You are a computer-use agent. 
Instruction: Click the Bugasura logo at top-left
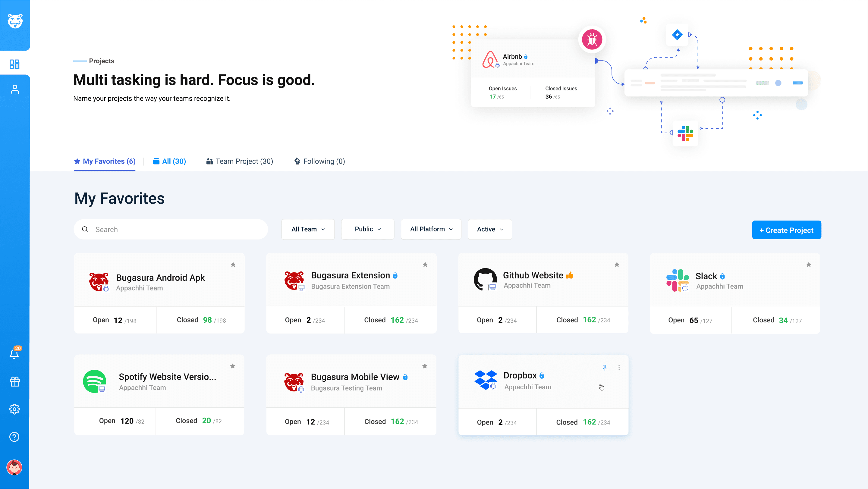tap(15, 21)
